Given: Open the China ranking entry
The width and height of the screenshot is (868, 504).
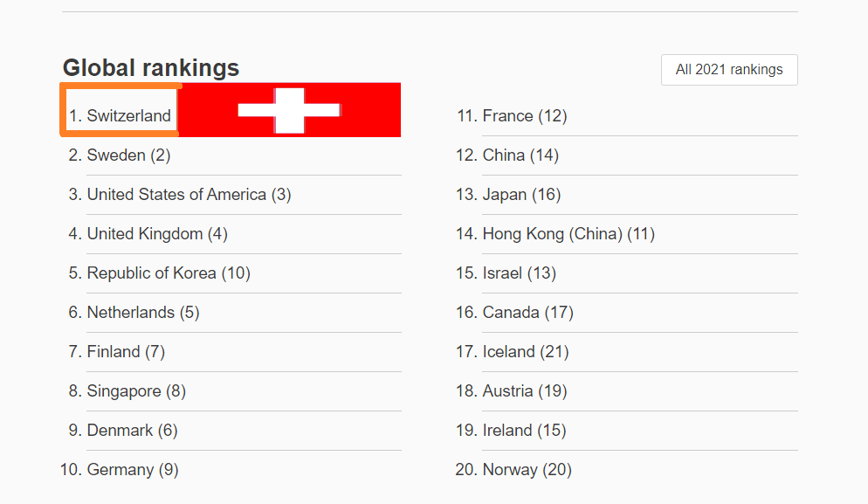Looking at the screenshot, I should point(520,155).
